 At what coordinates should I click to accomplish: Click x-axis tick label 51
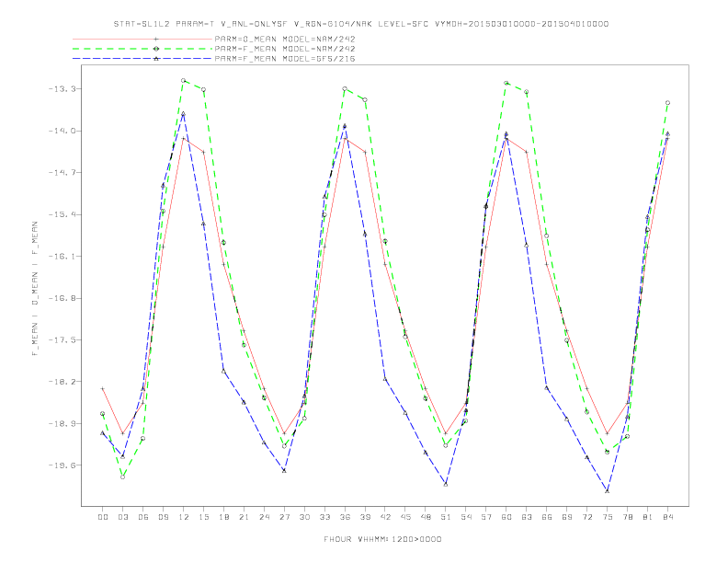coord(446,517)
